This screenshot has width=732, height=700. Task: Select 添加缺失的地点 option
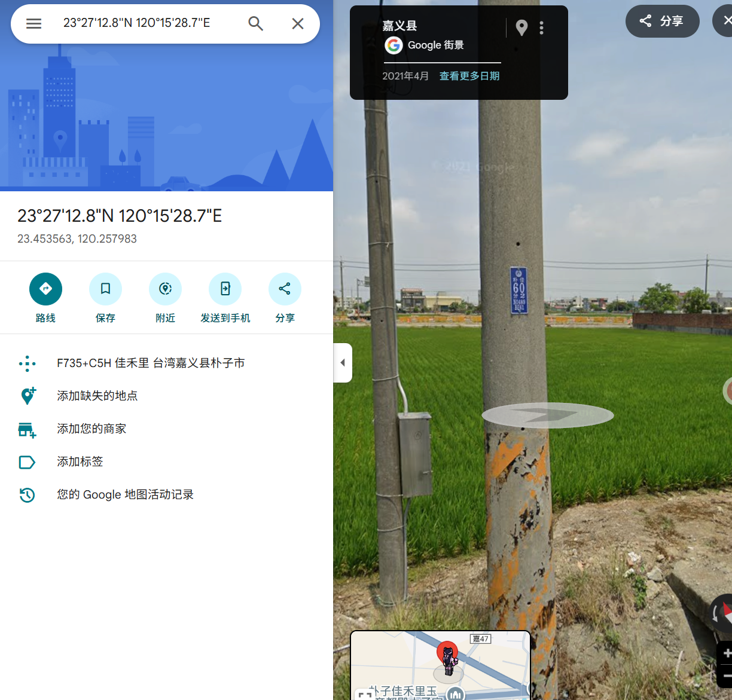97,396
